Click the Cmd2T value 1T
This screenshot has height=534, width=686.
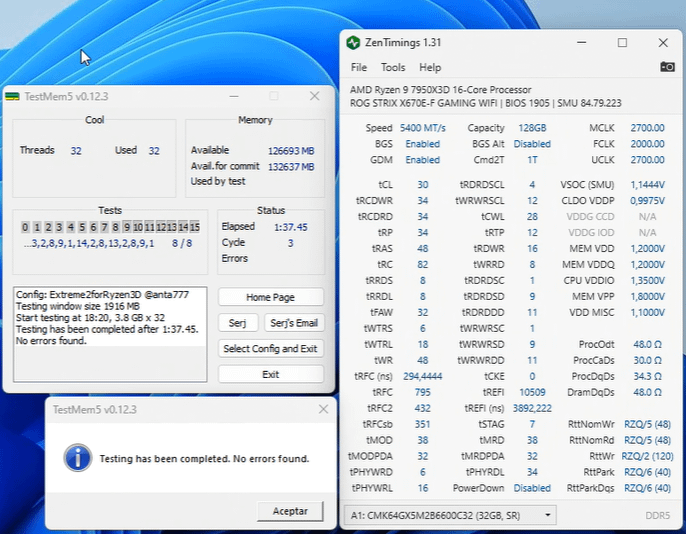532,160
